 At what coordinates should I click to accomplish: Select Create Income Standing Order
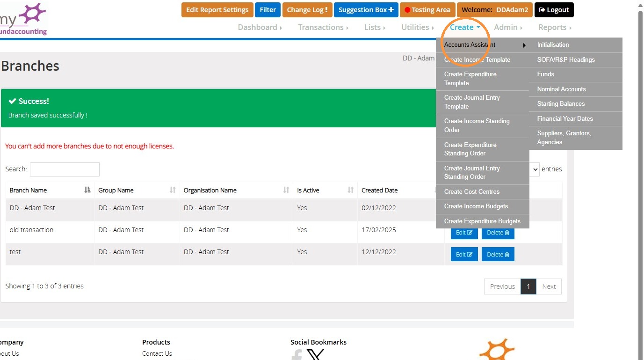click(482, 125)
